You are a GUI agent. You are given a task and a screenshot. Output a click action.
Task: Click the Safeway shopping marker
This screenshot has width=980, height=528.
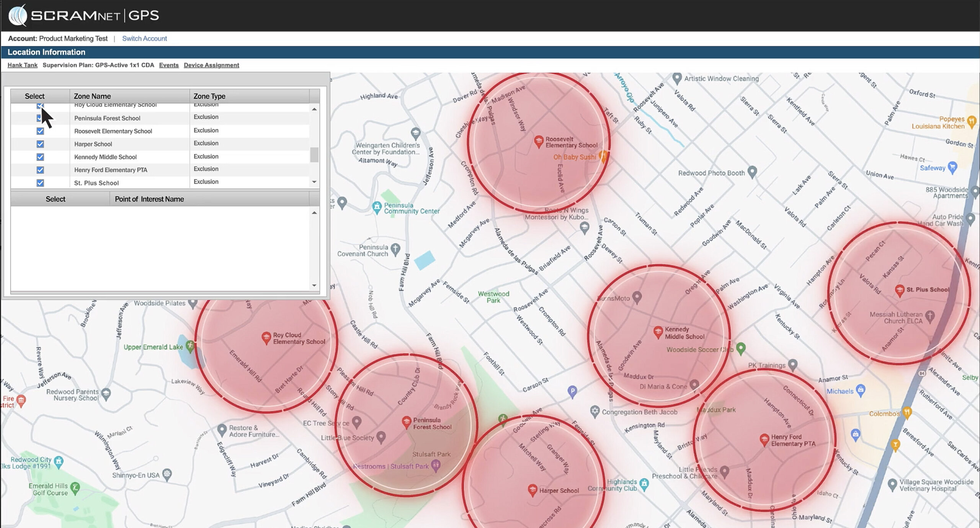click(x=952, y=167)
